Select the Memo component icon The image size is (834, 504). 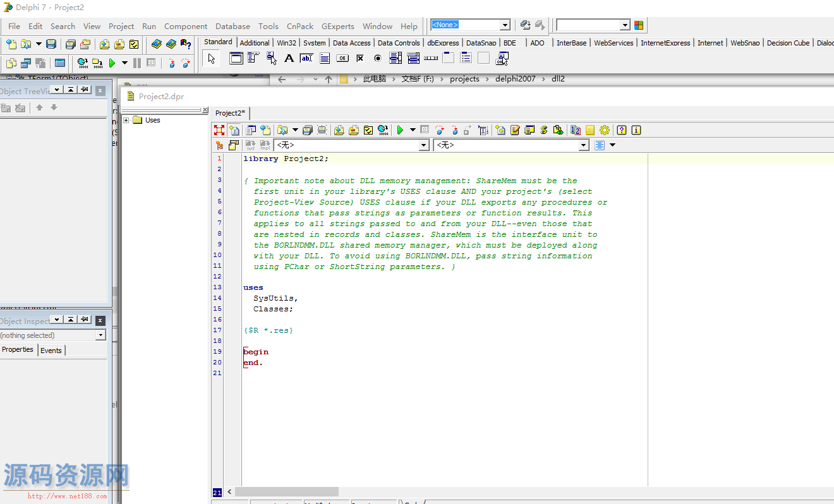(325, 59)
